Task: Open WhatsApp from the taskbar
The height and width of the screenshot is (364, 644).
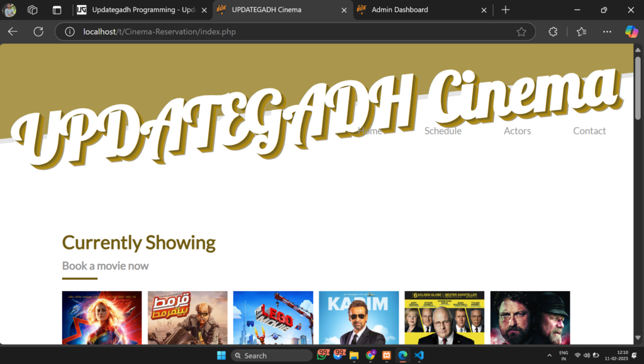Action: click(x=323, y=355)
